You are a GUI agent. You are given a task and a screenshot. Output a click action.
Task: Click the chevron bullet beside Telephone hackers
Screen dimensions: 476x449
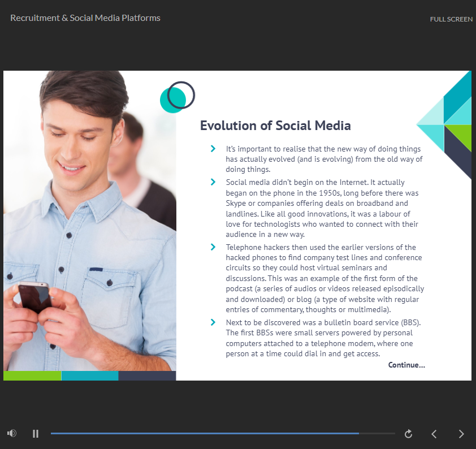pos(213,247)
